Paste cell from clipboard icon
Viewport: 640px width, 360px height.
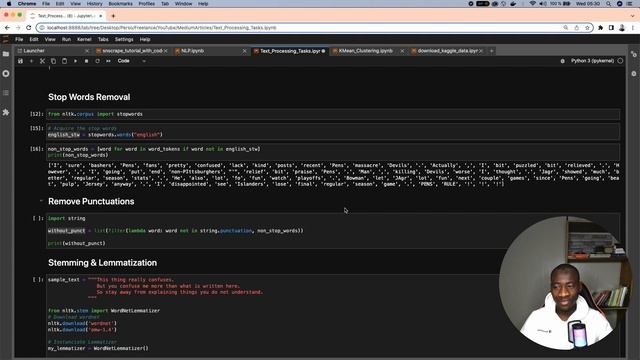tap(64, 61)
